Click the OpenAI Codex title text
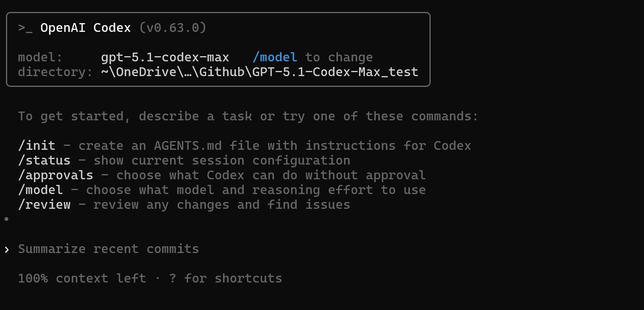This screenshot has height=310, width=644. point(86,28)
